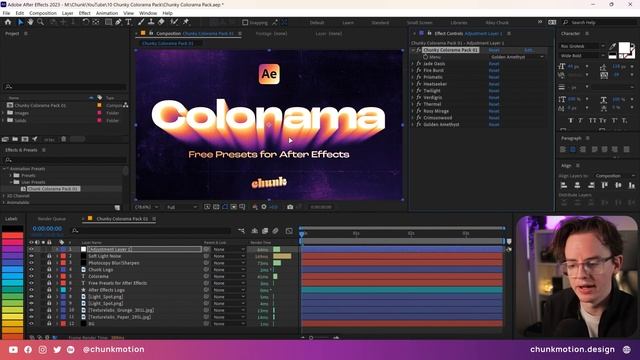Screen dimensions: 640x360
Task: Collapse the Animation Presets tree
Action: tap(4, 169)
